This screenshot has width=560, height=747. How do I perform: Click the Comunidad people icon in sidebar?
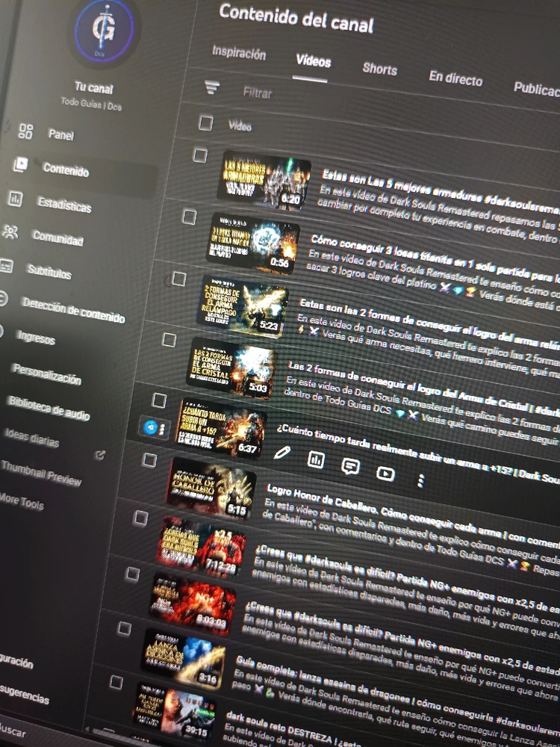[x=10, y=232]
